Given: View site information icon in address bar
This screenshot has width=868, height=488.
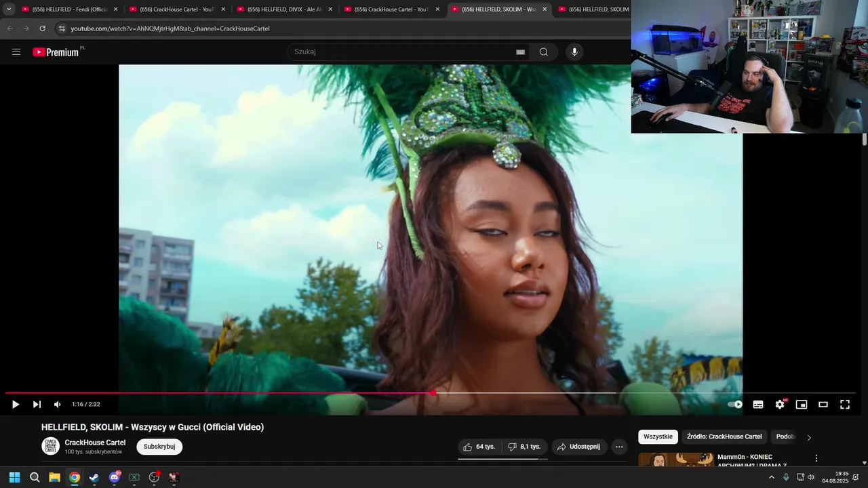Looking at the screenshot, I should (x=62, y=28).
